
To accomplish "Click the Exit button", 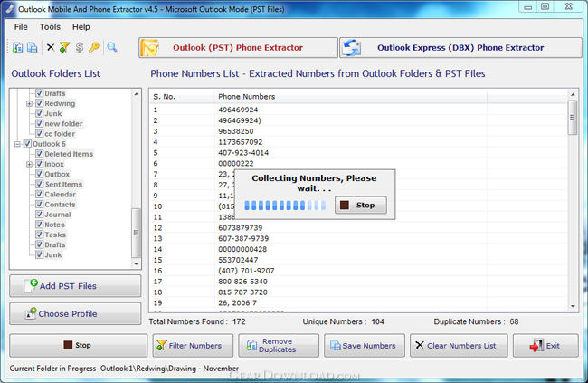I will [545, 346].
